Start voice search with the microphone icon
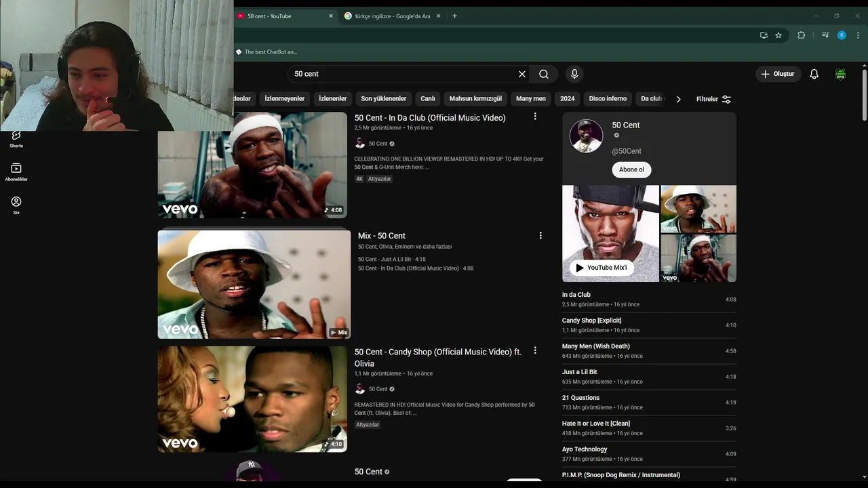The height and width of the screenshot is (488, 868). point(574,74)
